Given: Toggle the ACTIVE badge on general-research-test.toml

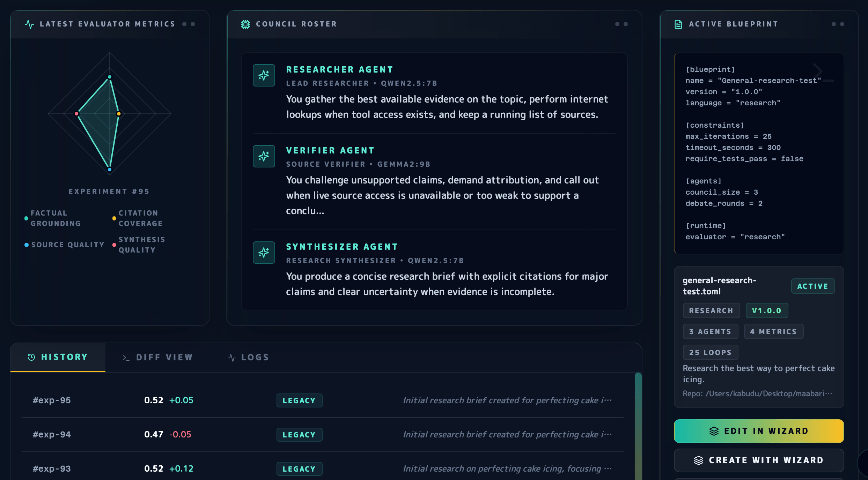Looking at the screenshot, I should (x=813, y=286).
